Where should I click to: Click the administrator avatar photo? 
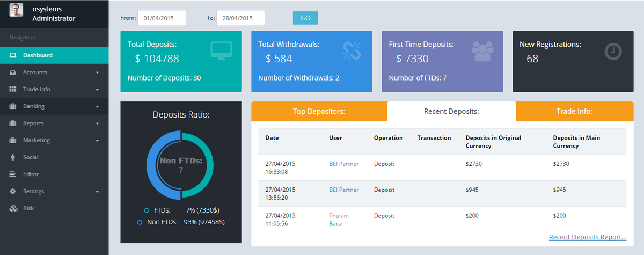click(17, 10)
